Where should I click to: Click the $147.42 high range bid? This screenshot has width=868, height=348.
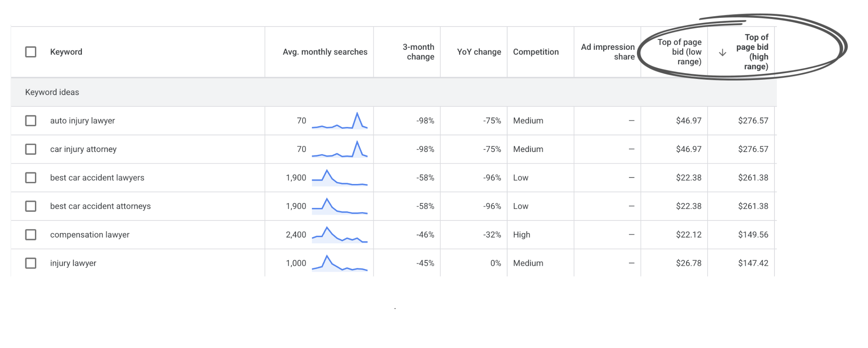(753, 263)
